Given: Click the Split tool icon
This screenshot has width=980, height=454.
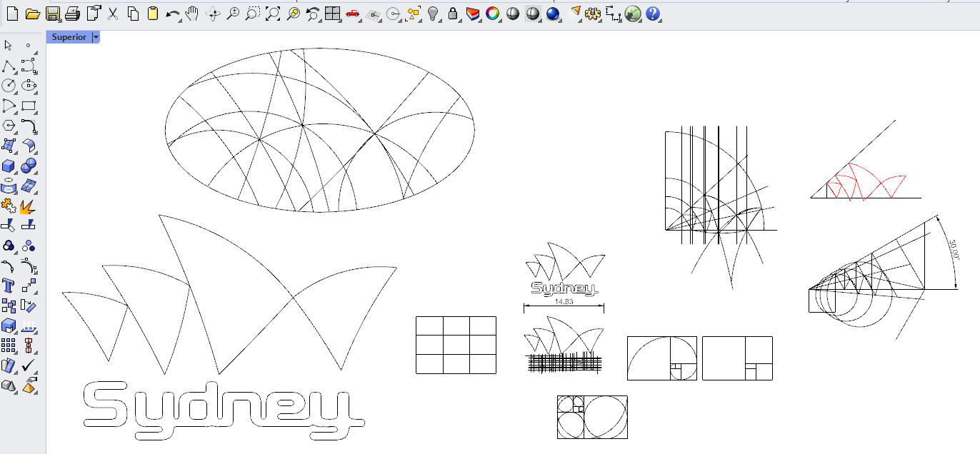Looking at the screenshot, I should [x=29, y=224].
